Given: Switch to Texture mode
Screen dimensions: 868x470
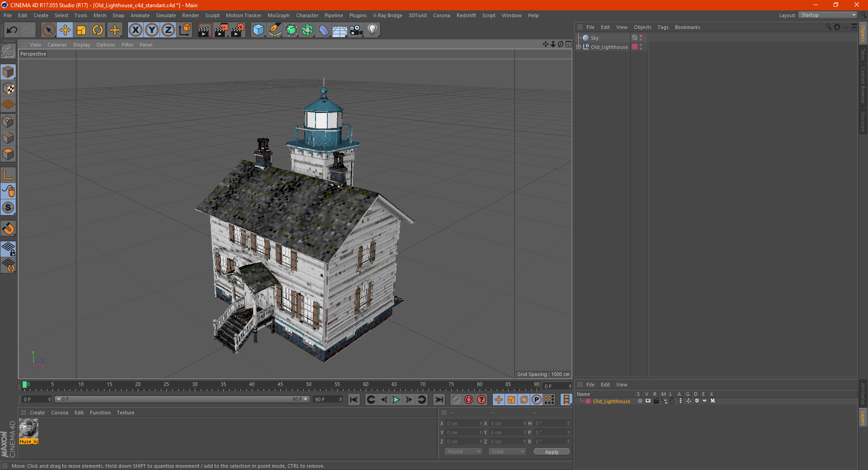Looking at the screenshot, I should pos(8,88).
